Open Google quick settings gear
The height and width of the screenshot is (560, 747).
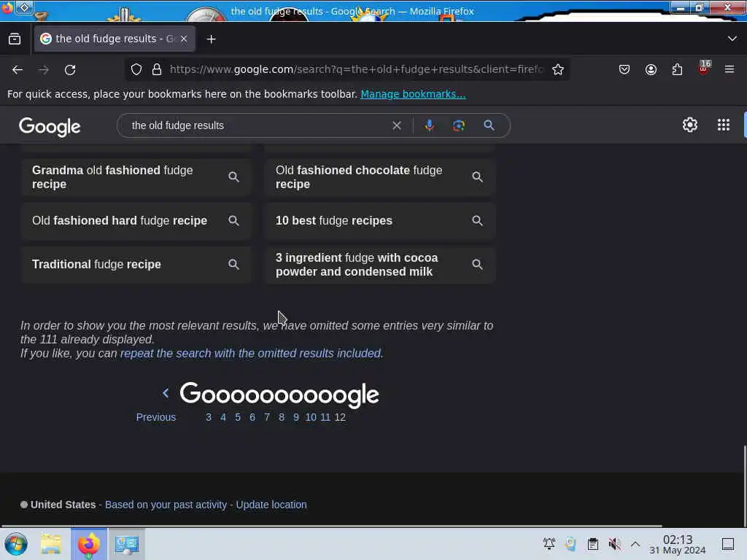(x=690, y=125)
